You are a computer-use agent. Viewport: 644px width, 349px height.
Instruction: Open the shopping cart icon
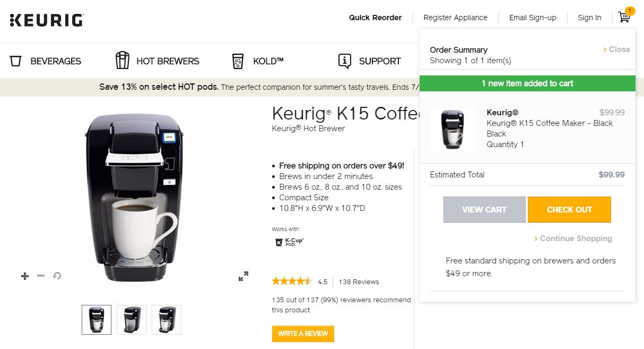[624, 17]
